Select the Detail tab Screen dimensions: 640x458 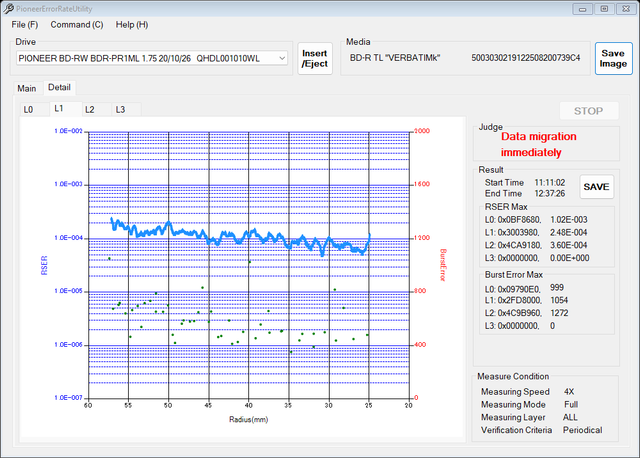tap(59, 87)
